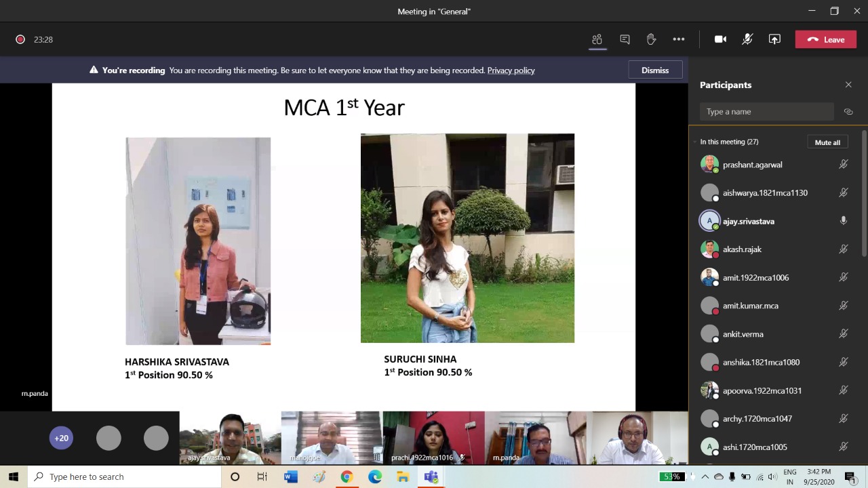The height and width of the screenshot is (488, 868).
Task: Expand the +20 additional participants bubble
Action: 61,438
